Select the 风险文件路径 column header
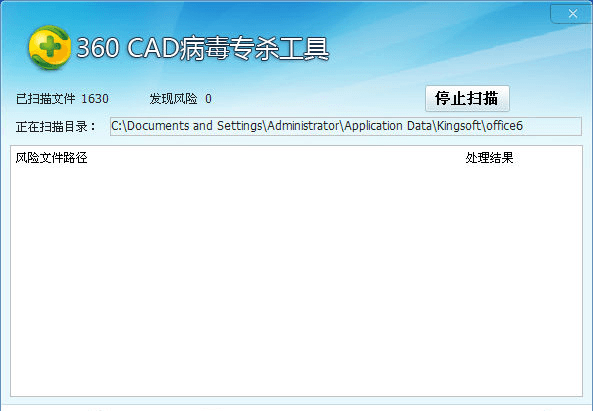Viewport: 593px width, 411px height. tap(51, 158)
